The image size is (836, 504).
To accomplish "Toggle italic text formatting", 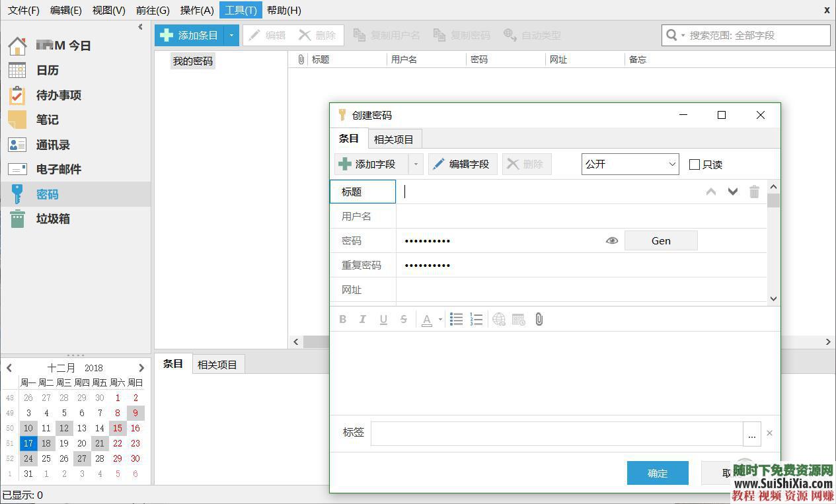I will 362,319.
